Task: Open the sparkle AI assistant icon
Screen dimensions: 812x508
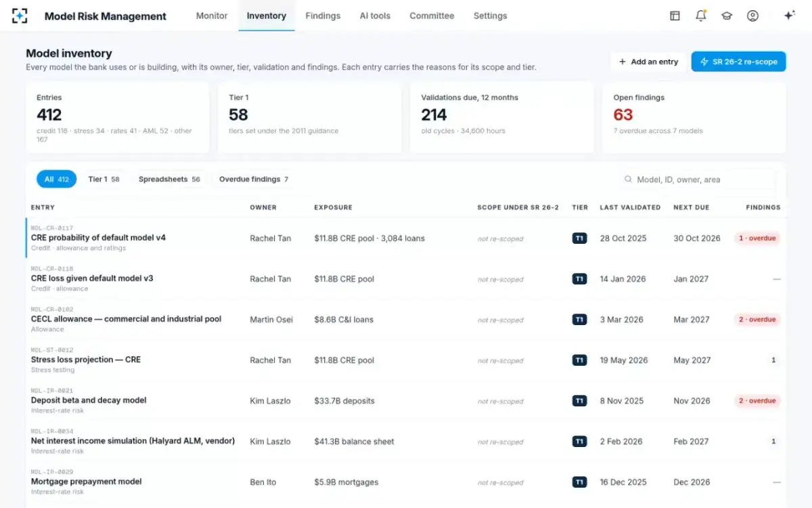Action: click(x=789, y=16)
